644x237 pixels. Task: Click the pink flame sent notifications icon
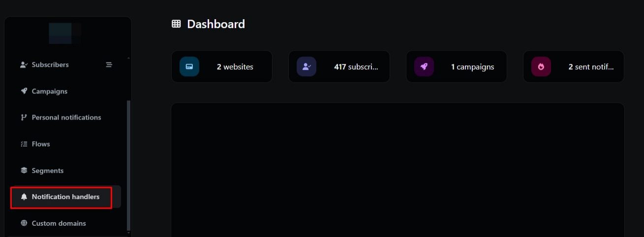coord(541,67)
